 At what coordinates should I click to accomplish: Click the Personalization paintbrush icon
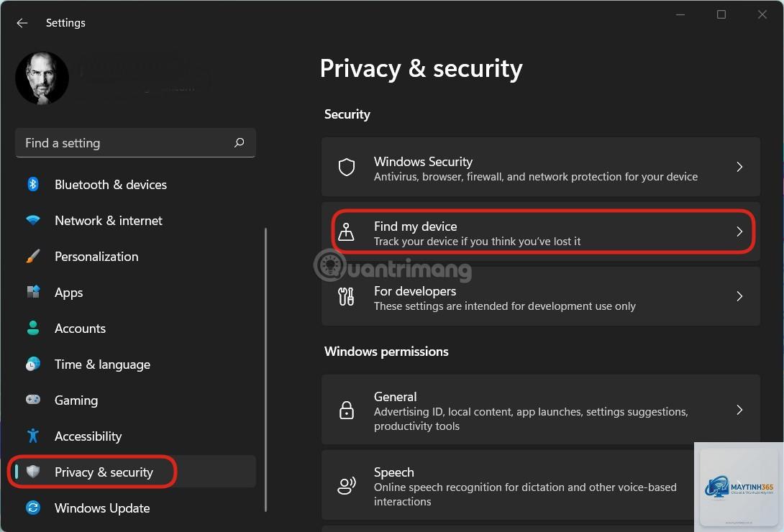(33, 256)
